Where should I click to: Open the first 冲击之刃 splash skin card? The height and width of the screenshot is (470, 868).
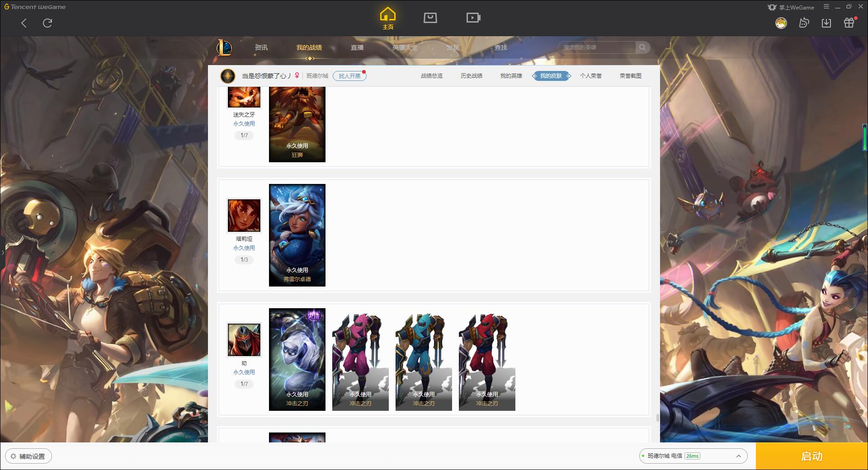[x=297, y=359]
